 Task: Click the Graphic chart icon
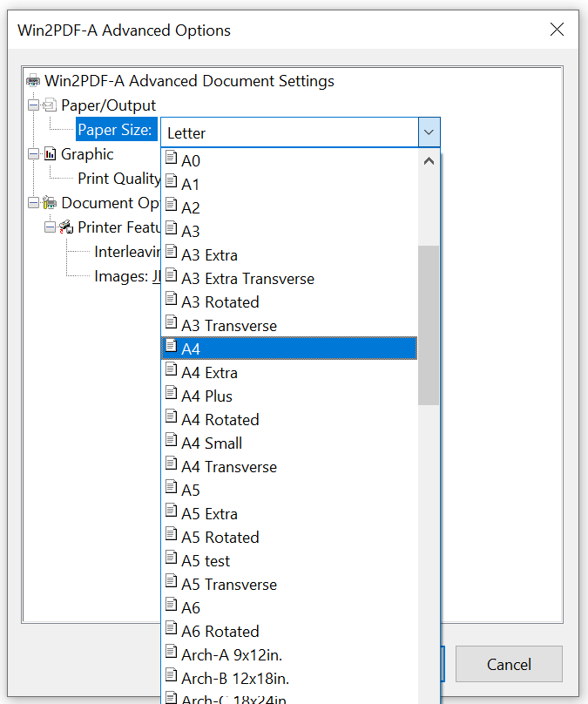tap(50, 154)
